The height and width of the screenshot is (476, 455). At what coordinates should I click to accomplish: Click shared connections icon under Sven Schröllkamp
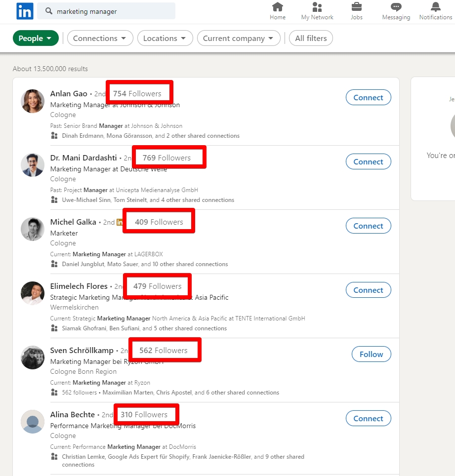[x=54, y=392]
